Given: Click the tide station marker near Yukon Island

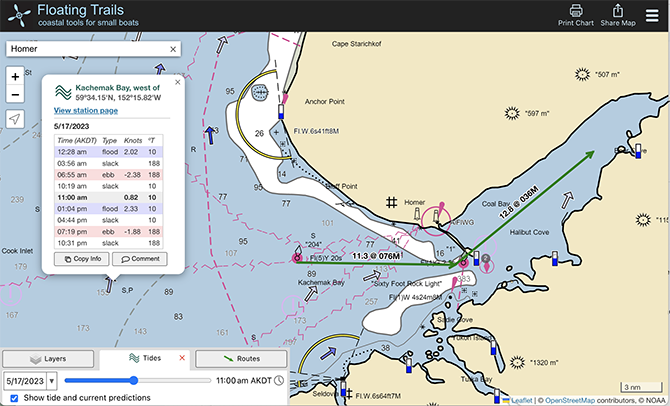Looking at the screenshot, I should (x=494, y=347).
